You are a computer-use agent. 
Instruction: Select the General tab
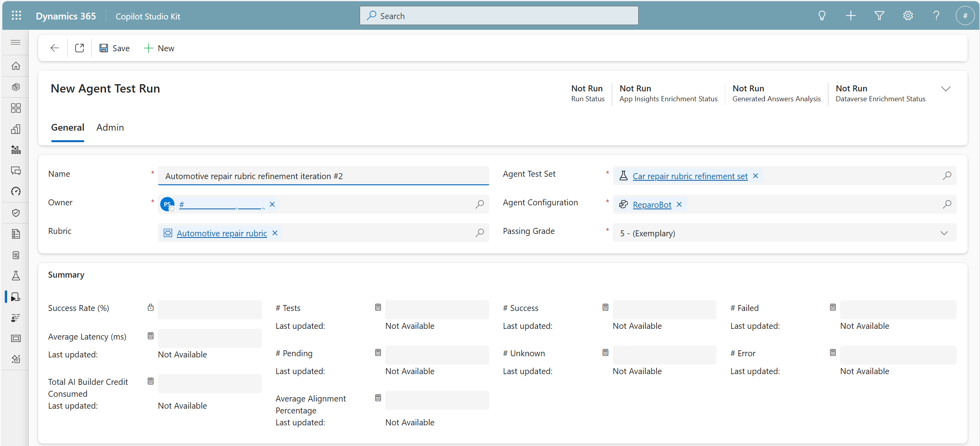coord(68,127)
